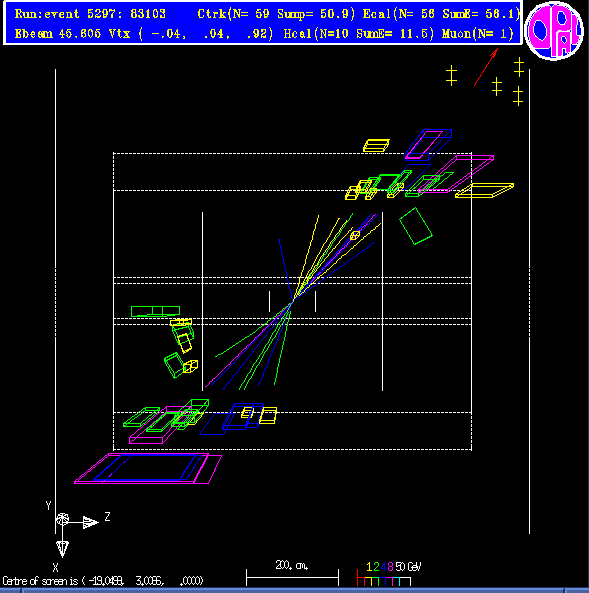This screenshot has height=593, width=589.
Task: Click the event vertex where tracks converge
Action: click(292, 302)
